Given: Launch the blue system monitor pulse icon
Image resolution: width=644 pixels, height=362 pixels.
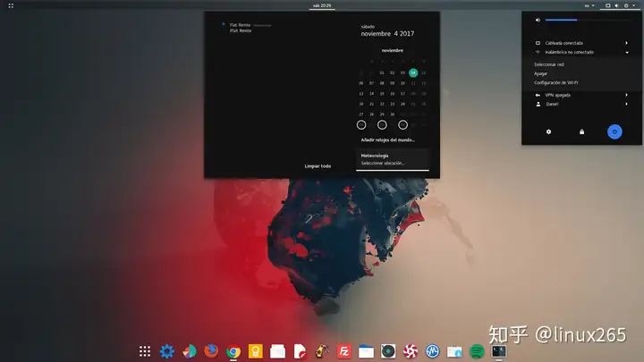Looking at the screenshot, I should click(x=433, y=351).
